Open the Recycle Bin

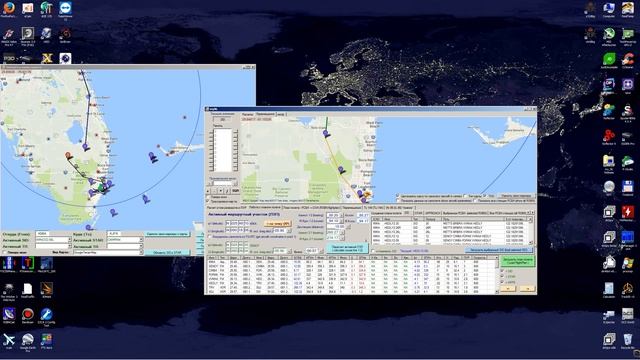click(x=628, y=341)
